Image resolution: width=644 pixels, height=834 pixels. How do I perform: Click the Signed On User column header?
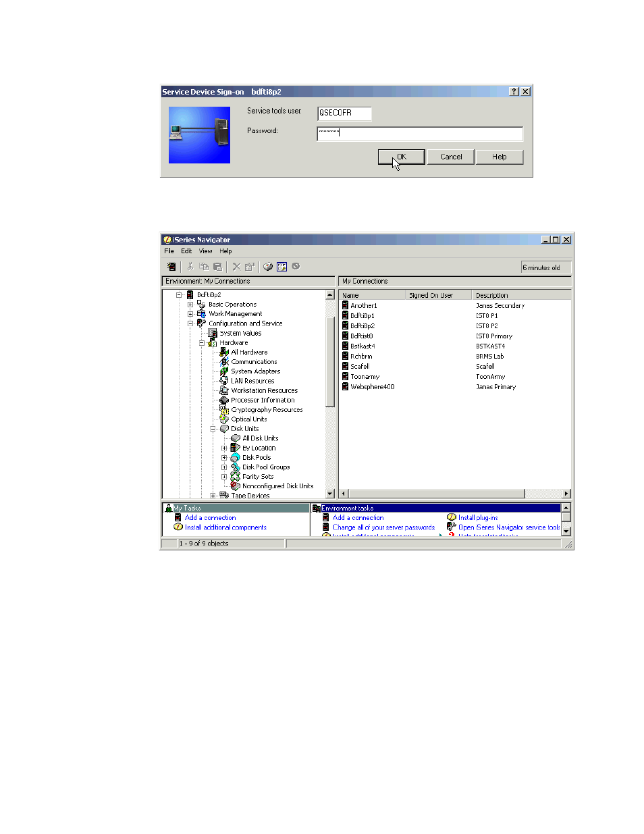(x=438, y=295)
